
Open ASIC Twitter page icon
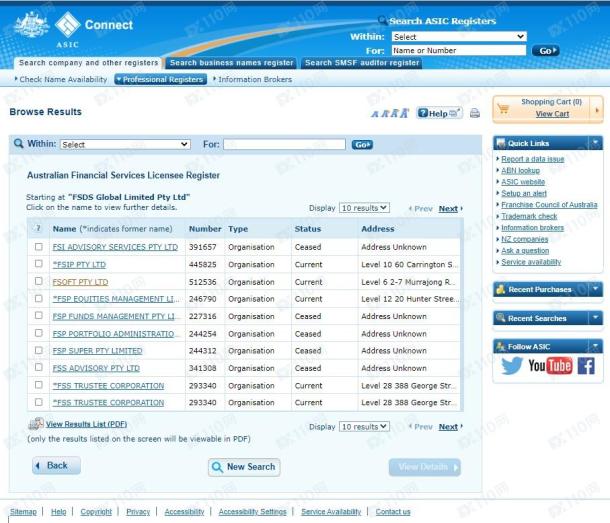(512, 365)
